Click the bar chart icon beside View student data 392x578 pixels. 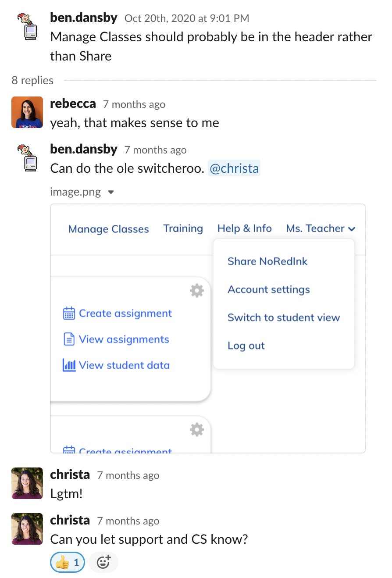(69, 365)
